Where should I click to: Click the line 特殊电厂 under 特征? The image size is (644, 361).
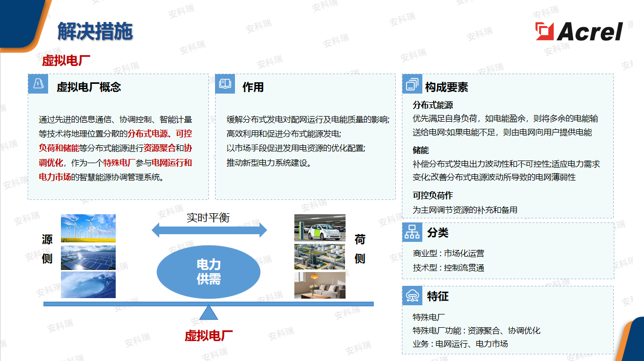tap(429, 317)
